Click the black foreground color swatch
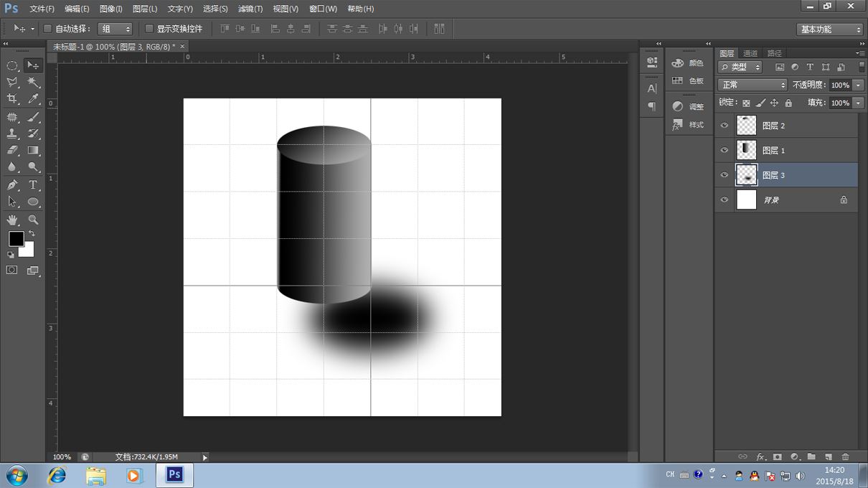Screen dimensions: 868x488 (x=16, y=238)
